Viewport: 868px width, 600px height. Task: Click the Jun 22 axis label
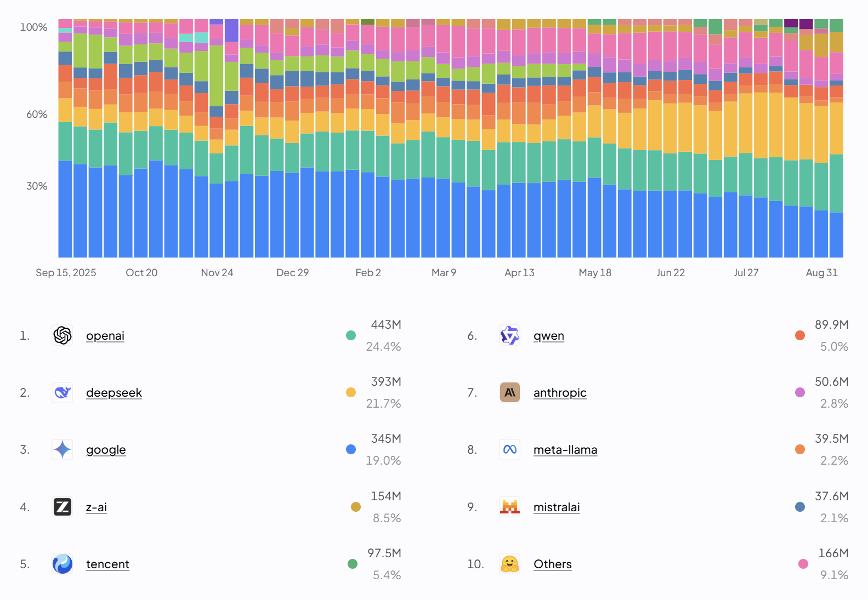(x=671, y=272)
